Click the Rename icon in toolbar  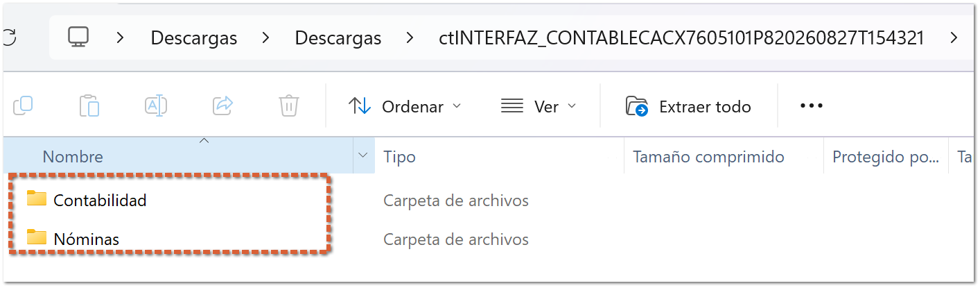[156, 106]
